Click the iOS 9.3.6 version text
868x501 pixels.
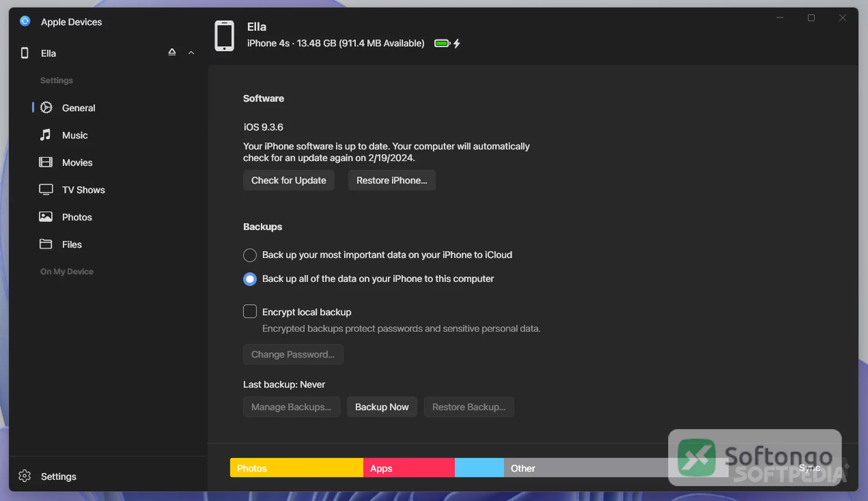(x=264, y=127)
